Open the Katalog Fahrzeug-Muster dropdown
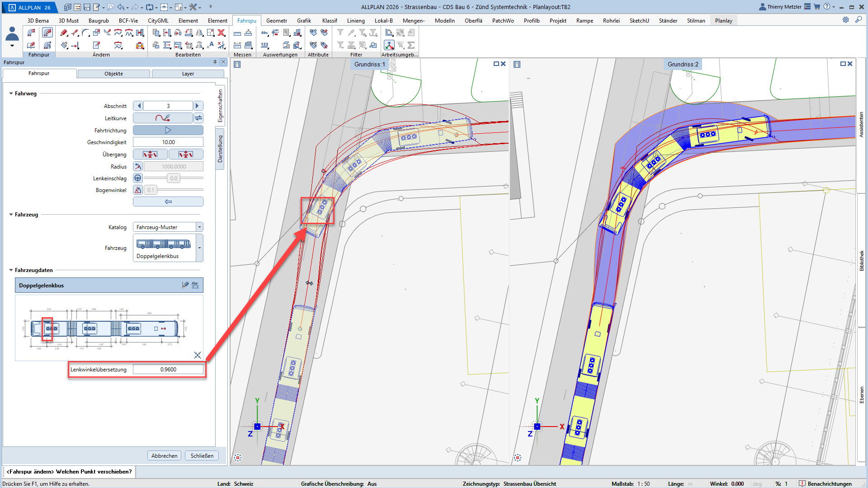868x488 pixels. (199, 227)
